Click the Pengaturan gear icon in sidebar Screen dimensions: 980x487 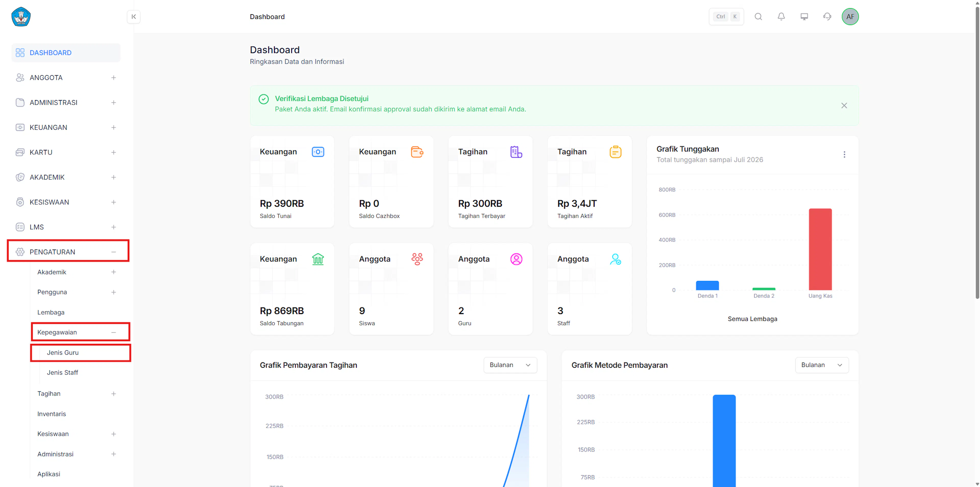(20, 252)
